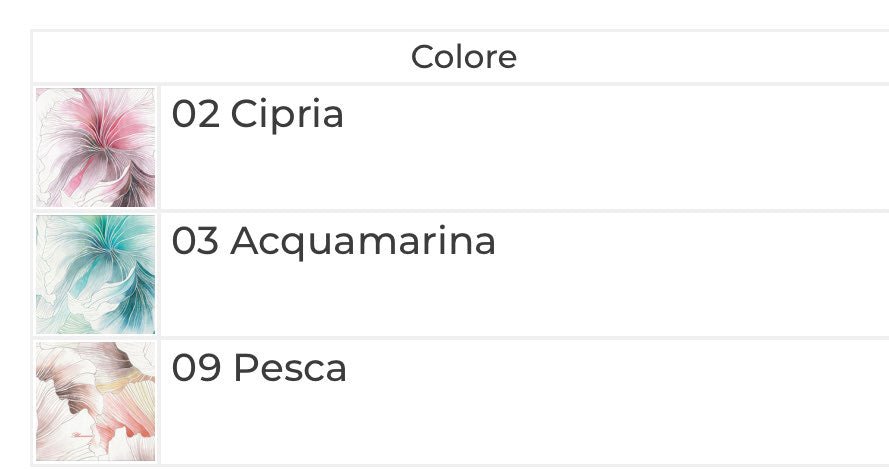Click the word Cipria
The height and width of the screenshot is (470, 889).
point(287,116)
